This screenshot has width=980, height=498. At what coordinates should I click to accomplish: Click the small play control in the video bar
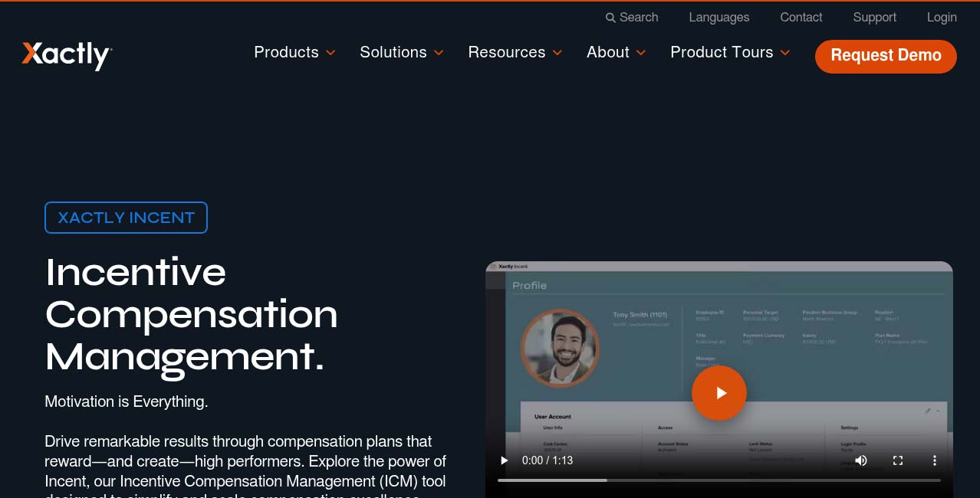pos(504,460)
